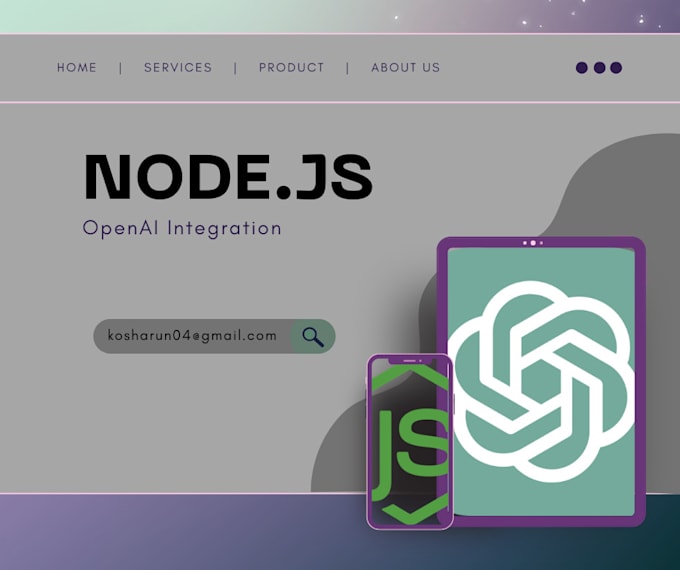The image size is (680, 570).
Task: Click the magnifying glass search icon
Action: (x=313, y=337)
